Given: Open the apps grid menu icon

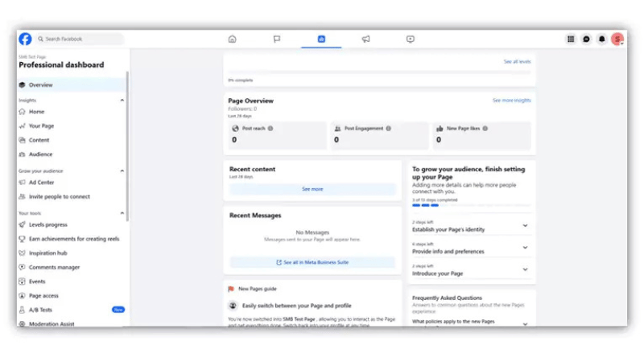Looking at the screenshot, I should (x=571, y=39).
